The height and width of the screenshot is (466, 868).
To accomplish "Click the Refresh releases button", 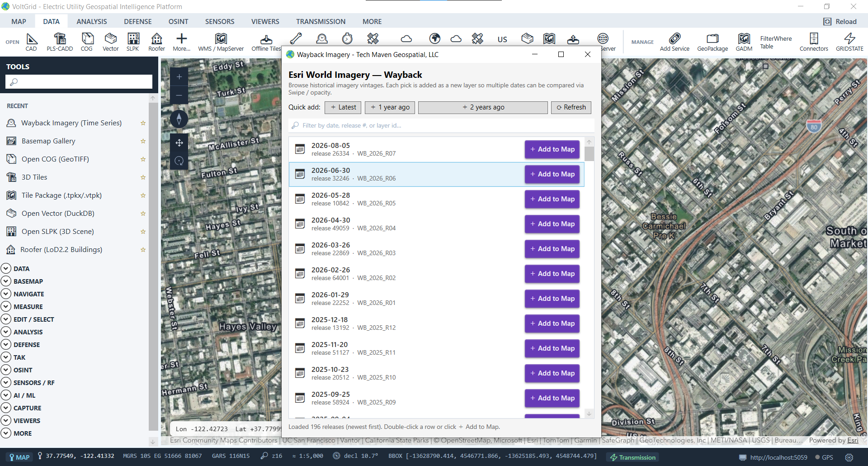I will tap(571, 107).
